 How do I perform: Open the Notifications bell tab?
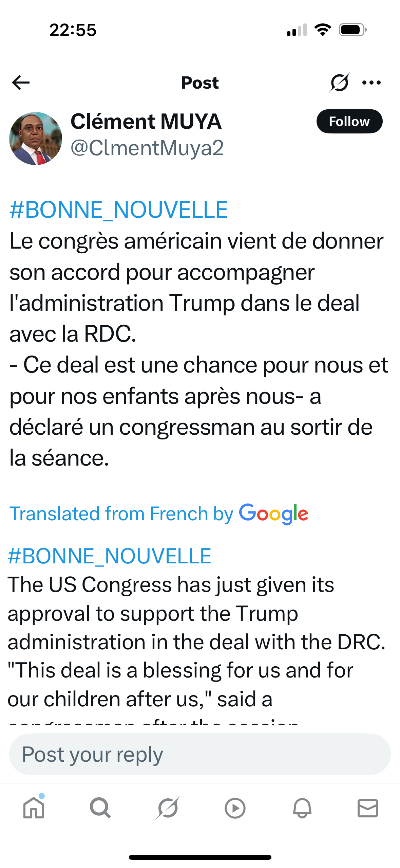tap(302, 808)
